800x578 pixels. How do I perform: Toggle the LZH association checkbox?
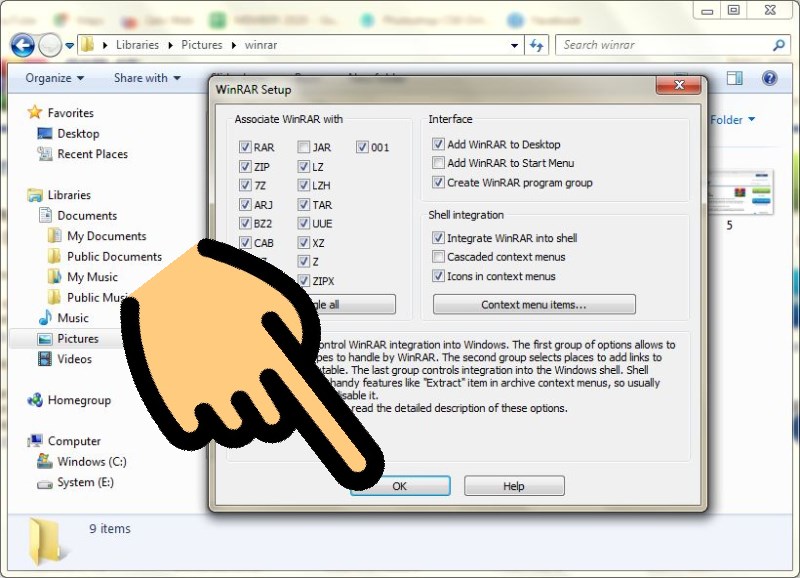point(304,185)
